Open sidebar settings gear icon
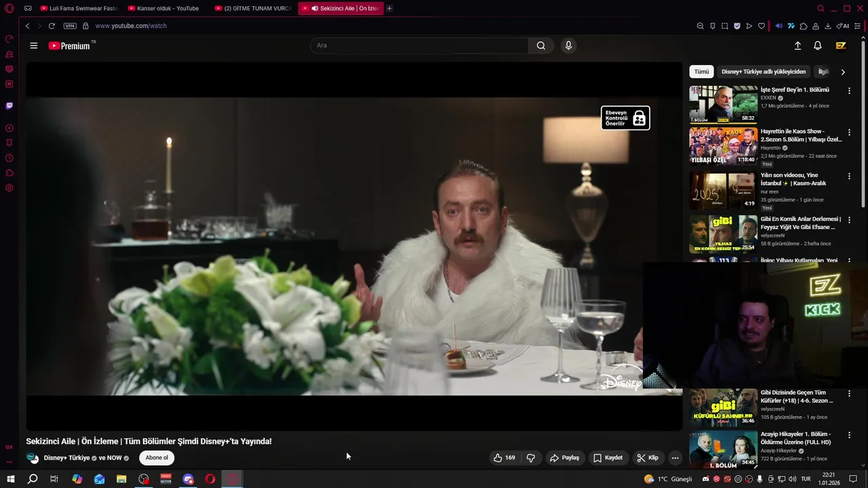 point(9,188)
